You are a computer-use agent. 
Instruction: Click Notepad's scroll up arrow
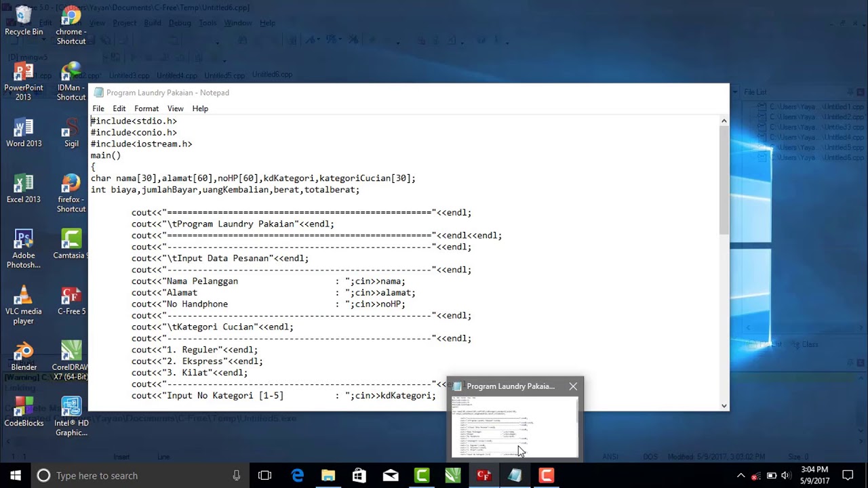724,121
